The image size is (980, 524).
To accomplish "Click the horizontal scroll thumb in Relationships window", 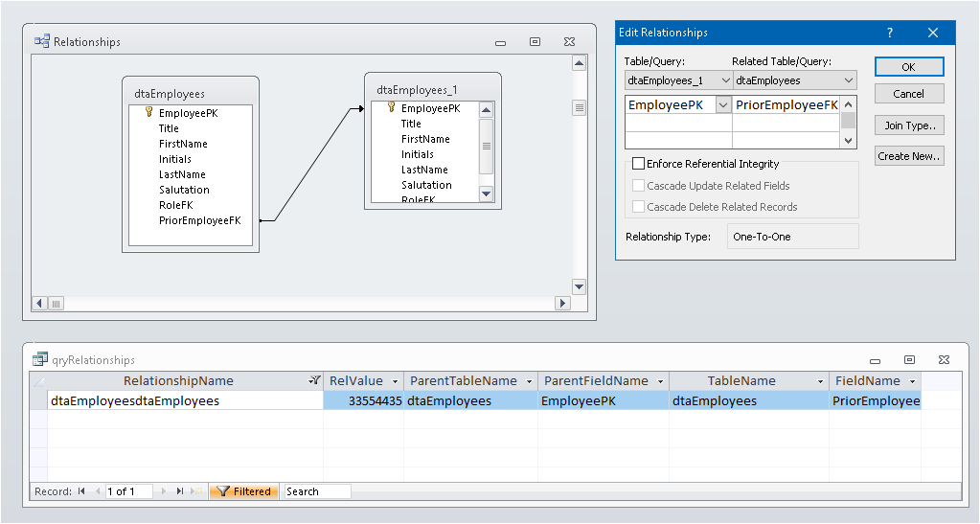I will (x=57, y=304).
